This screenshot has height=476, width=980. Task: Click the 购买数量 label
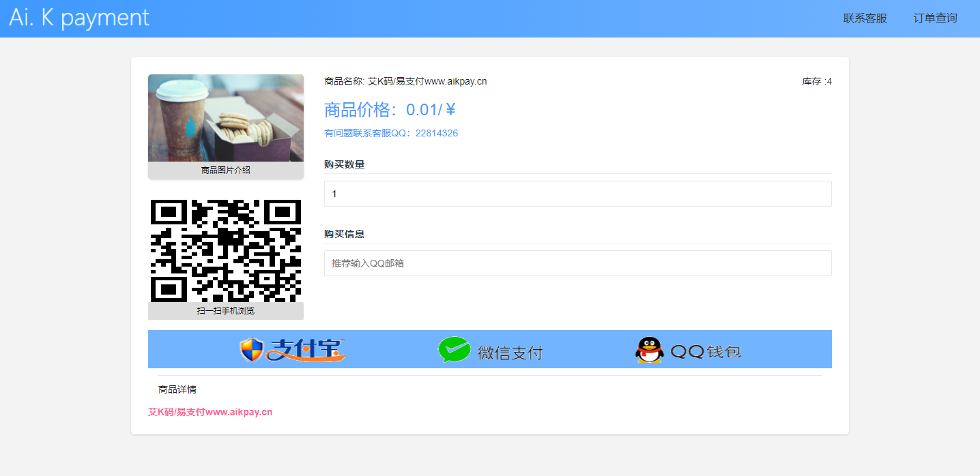coord(344,164)
